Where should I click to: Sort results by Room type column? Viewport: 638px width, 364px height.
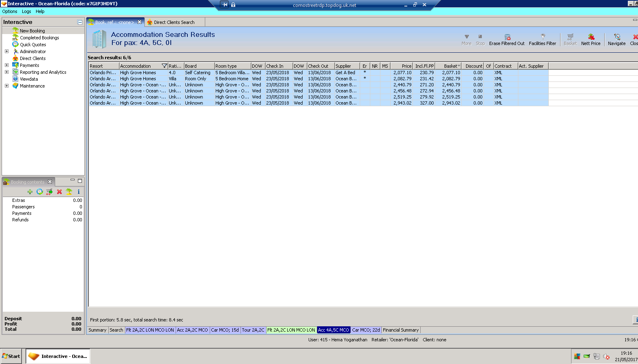click(x=233, y=66)
